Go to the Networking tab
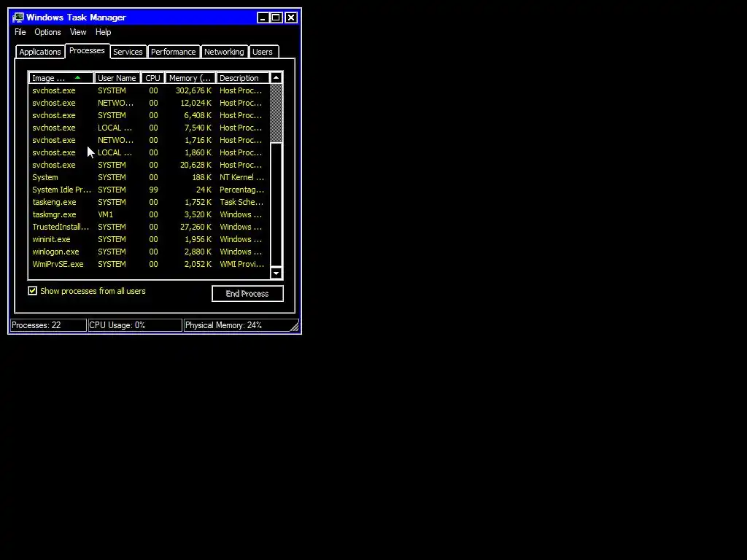This screenshot has height=560, width=747. point(224,52)
